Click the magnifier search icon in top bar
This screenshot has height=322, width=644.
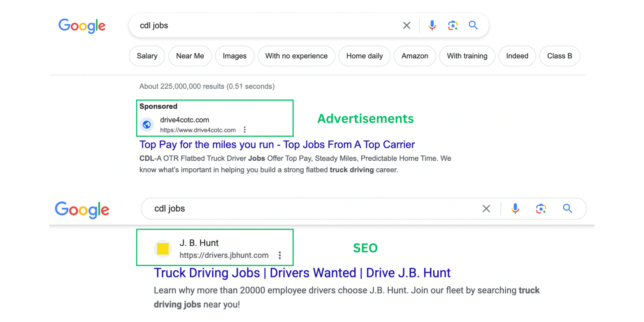473,25
